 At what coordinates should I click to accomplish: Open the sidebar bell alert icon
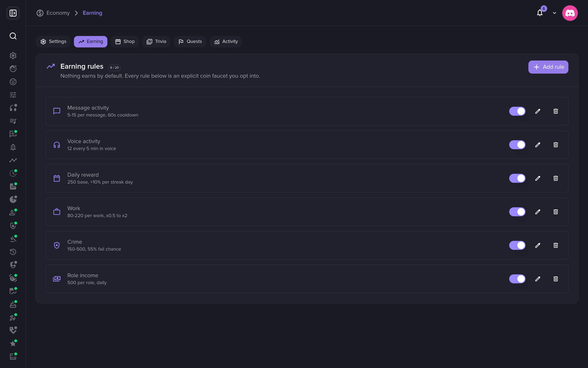point(13,147)
